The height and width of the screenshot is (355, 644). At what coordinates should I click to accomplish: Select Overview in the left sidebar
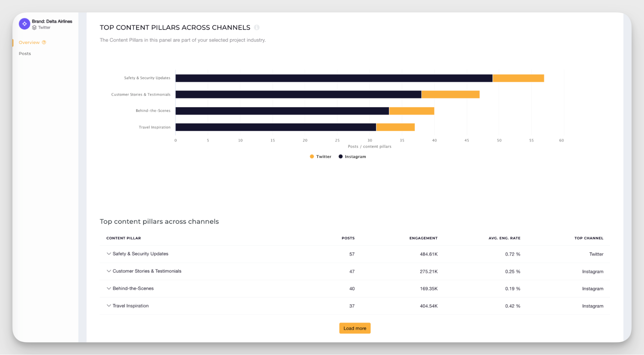29,42
